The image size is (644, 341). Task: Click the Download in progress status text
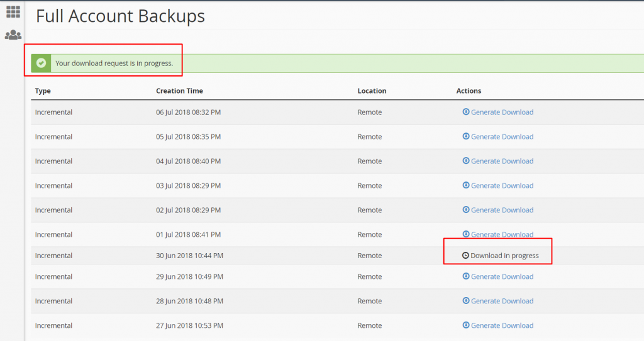504,256
